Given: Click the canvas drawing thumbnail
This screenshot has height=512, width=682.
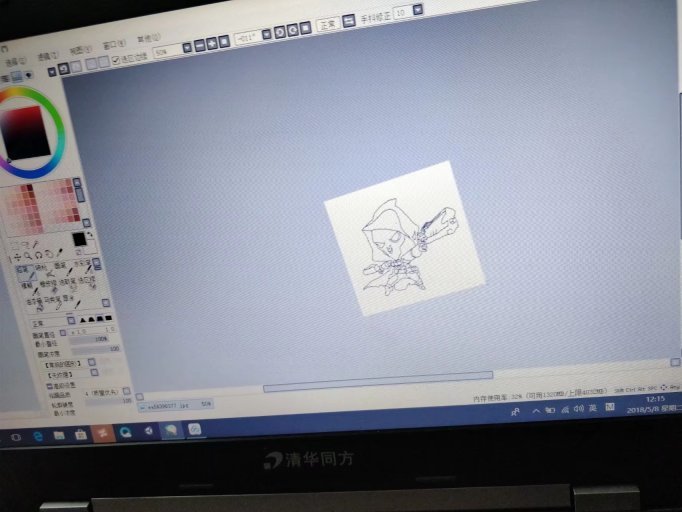Looking at the screenshot, I should 405,238.
